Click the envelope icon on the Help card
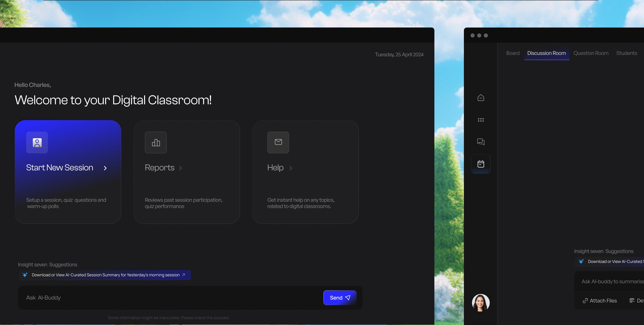The width and height of the screenshot is (644, 325). [278, 143]
